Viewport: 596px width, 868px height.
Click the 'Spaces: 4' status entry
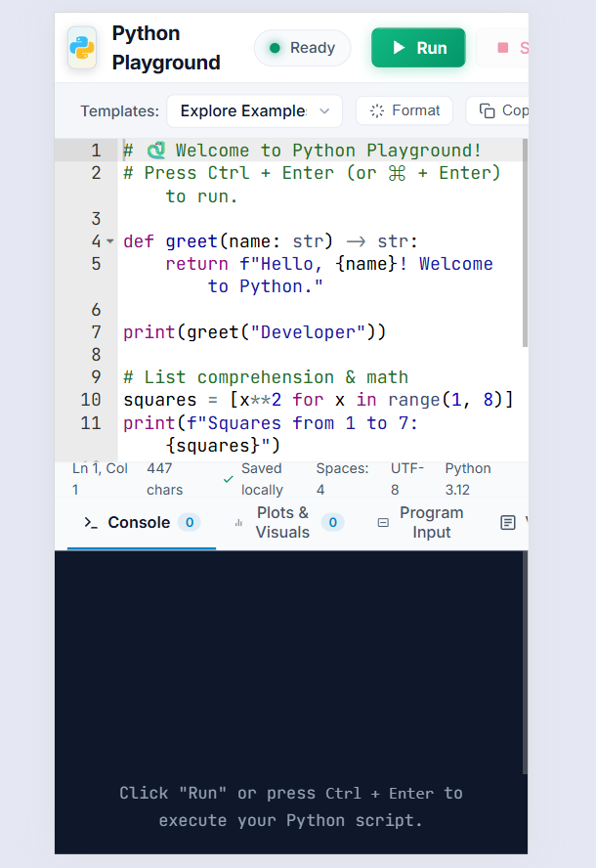[x=342, y=479]
